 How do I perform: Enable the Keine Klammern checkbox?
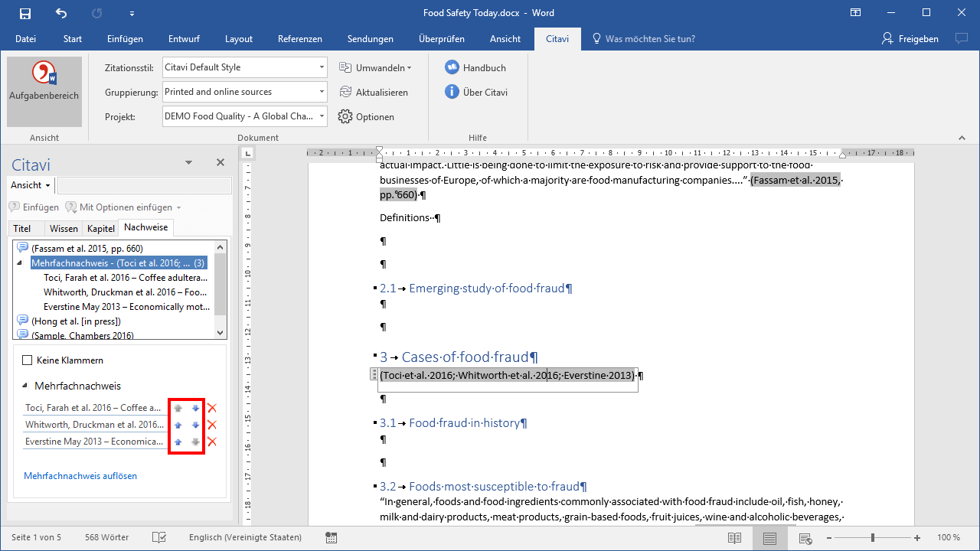click(x=28, y=360)
